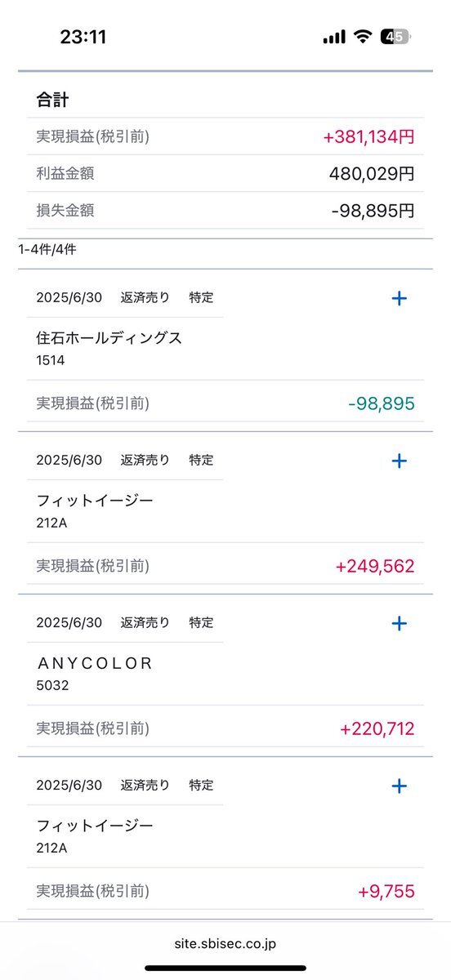Viewport: 451px width, 980px height.
Task: Expand the 住石ホールディングス trade details plus icon
Action: pos(400,298)
